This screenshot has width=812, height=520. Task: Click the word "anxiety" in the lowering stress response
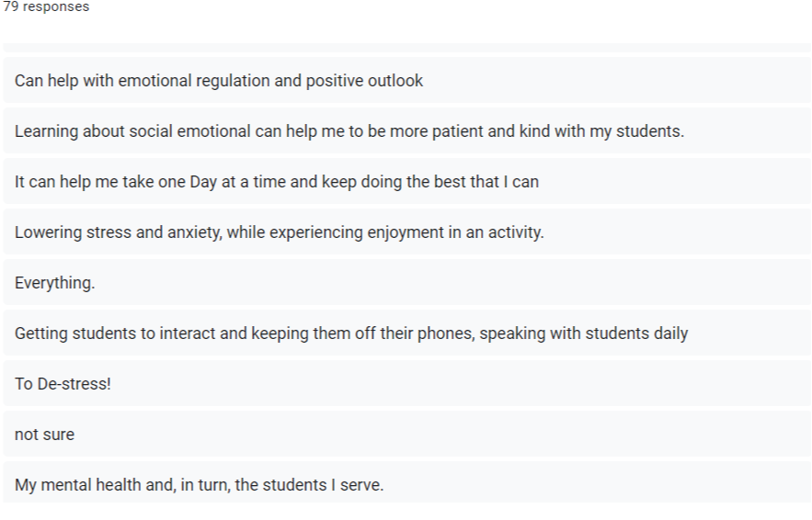pyautogui.click(x=195, y=232)
